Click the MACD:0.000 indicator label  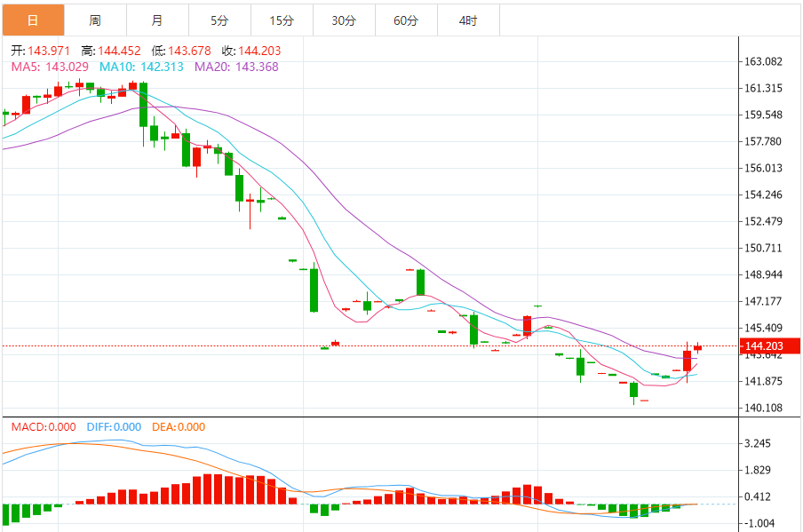pos(44,427)
